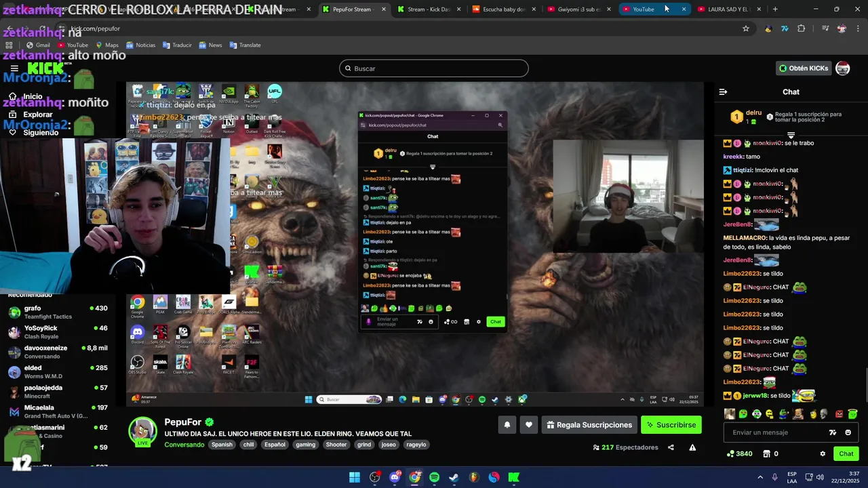This screenshot has height=488, width=868.
Task: Click the Windows Start button
Action: 355,477
